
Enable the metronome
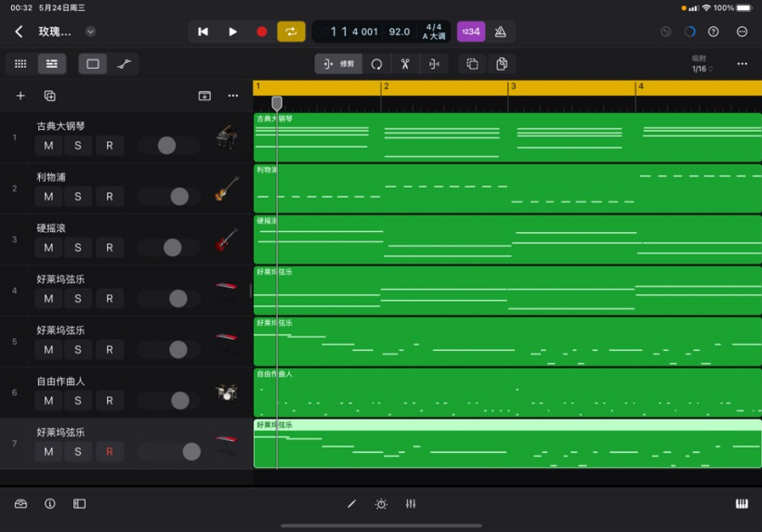pyautogui.click(x=501, y=32)
